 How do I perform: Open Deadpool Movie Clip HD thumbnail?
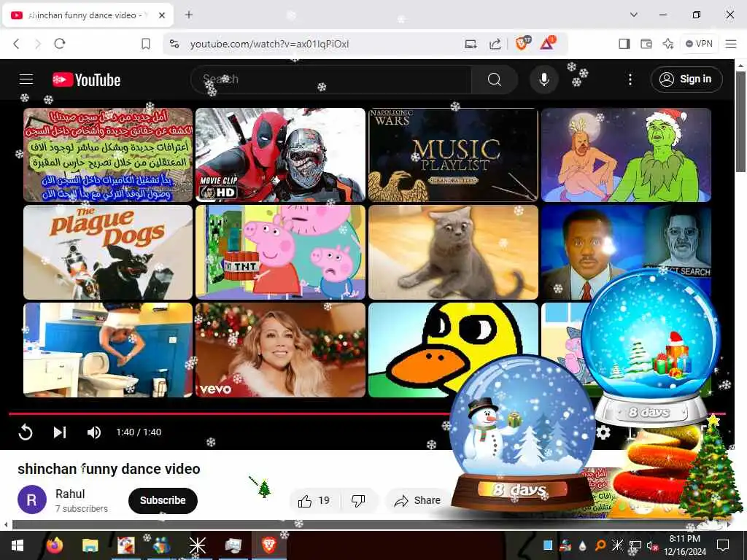(280, 155)
